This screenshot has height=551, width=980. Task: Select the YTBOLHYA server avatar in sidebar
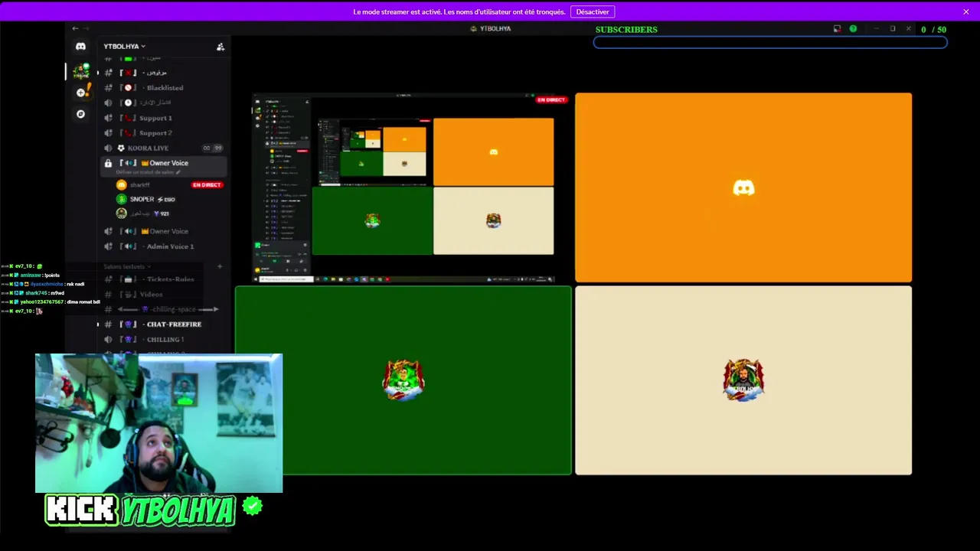point(80,72)
